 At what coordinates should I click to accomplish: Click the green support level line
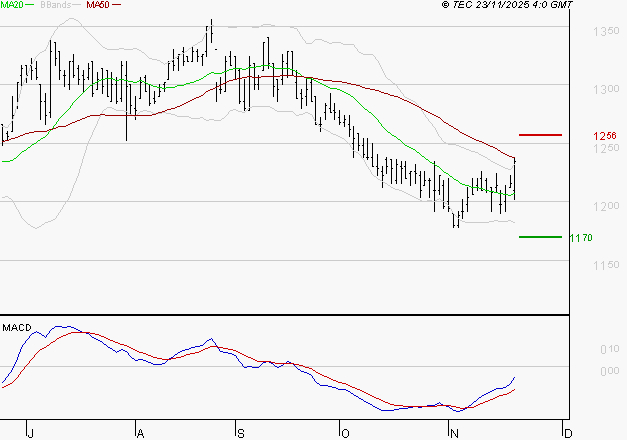pyautogui.click(x=540, y=237)
